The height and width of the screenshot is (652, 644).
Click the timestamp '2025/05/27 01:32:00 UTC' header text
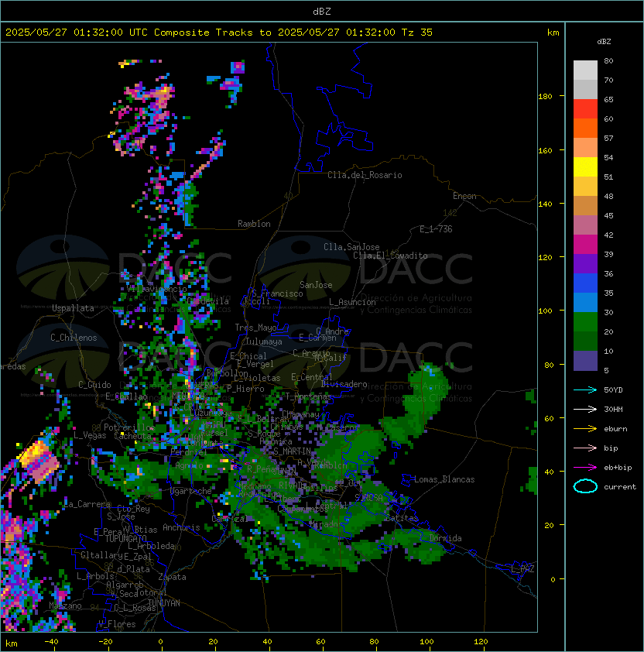click(x=77, y=32)
